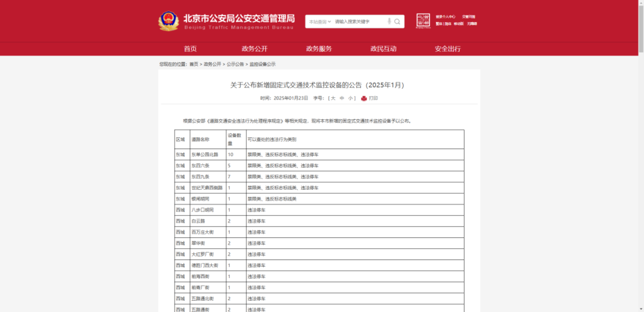Set font size to 小 (small)

pyautogui.click(x=351, y=98)
